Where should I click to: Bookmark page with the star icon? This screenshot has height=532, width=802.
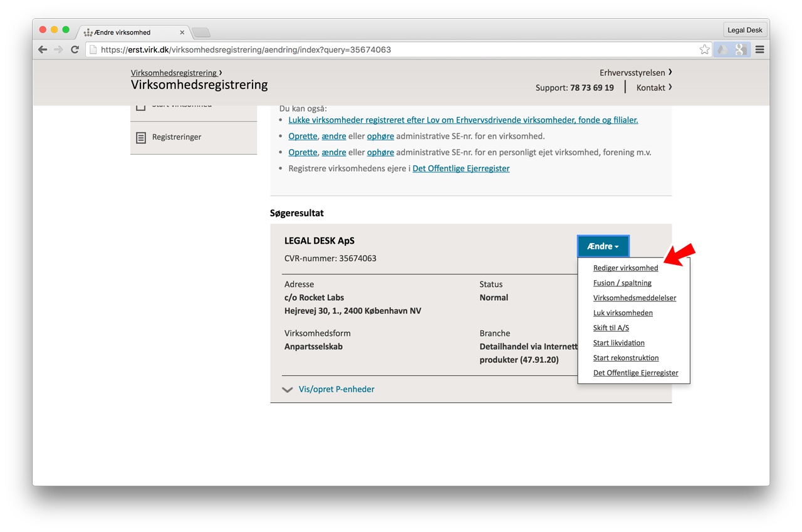[x=704, y=50]
